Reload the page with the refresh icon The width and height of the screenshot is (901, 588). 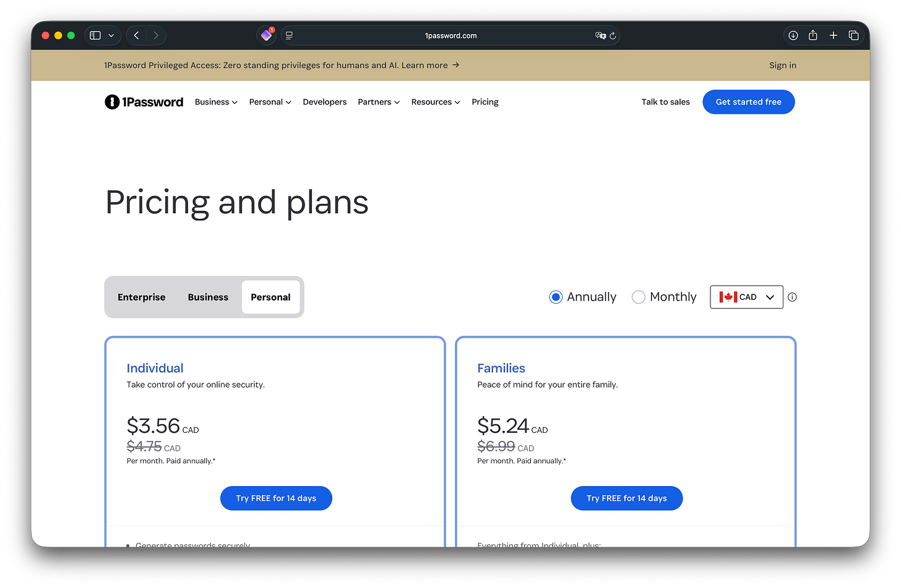tap(613, 36)
